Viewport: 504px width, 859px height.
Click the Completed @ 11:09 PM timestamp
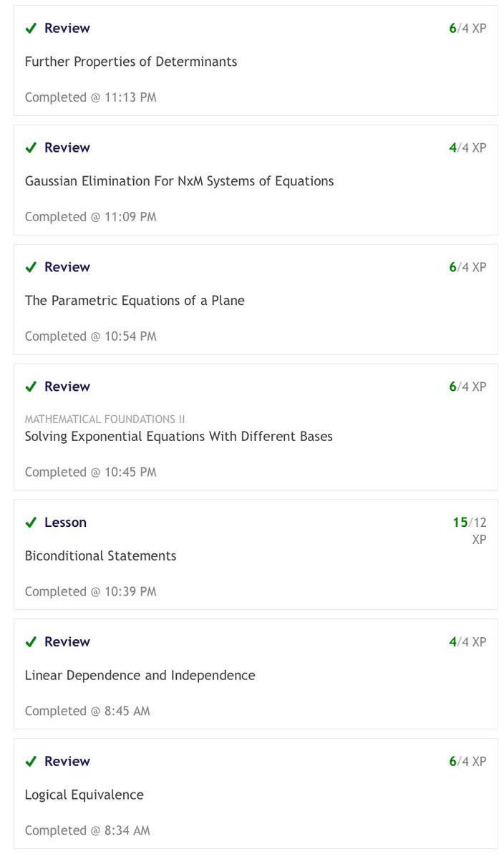coord(90,216)
